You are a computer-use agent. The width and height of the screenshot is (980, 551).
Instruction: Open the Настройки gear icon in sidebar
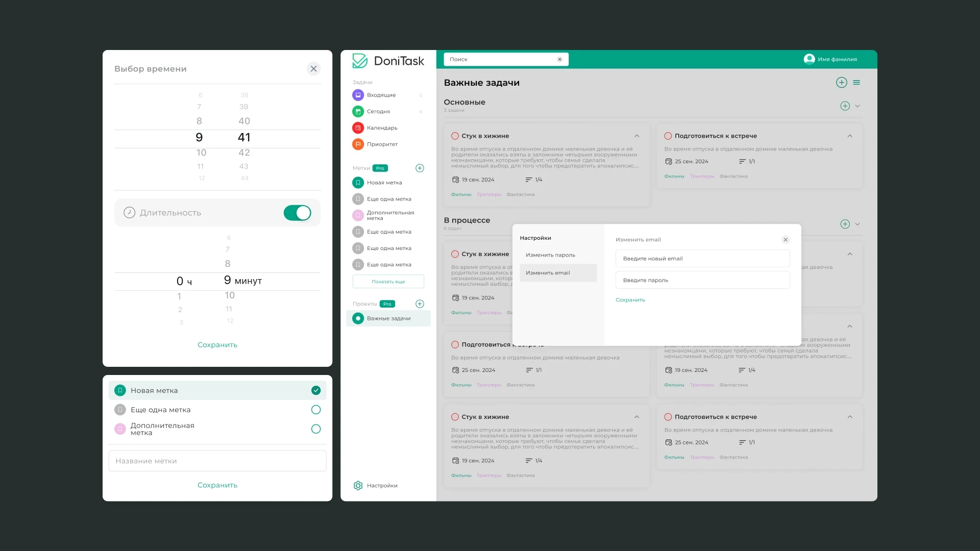click(x=358, y=485)
